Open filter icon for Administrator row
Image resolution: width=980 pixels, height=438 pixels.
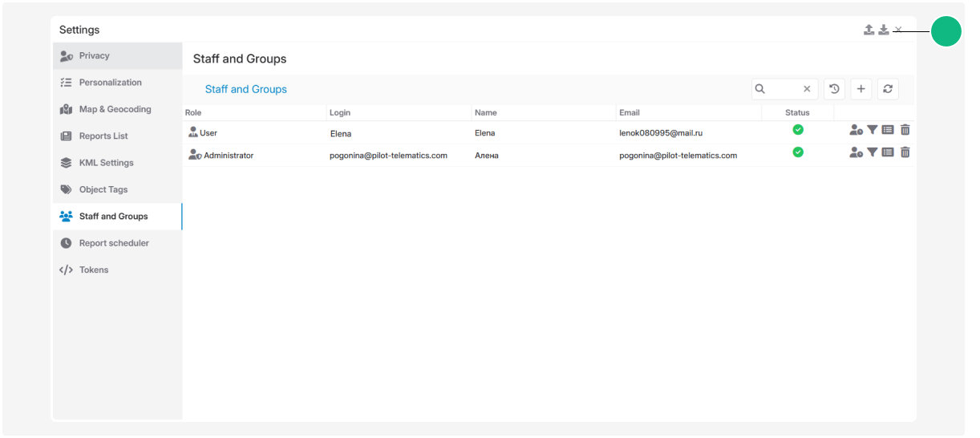(x=873, y=152)
